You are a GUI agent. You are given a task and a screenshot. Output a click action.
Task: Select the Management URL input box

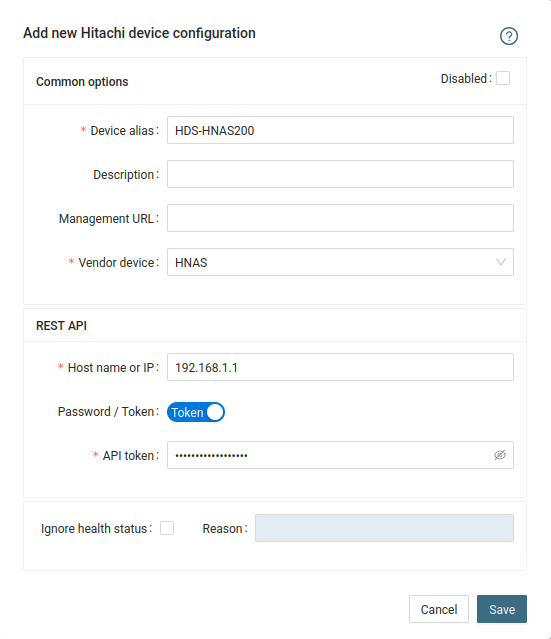pyautogui.click(x=340, y=218)
